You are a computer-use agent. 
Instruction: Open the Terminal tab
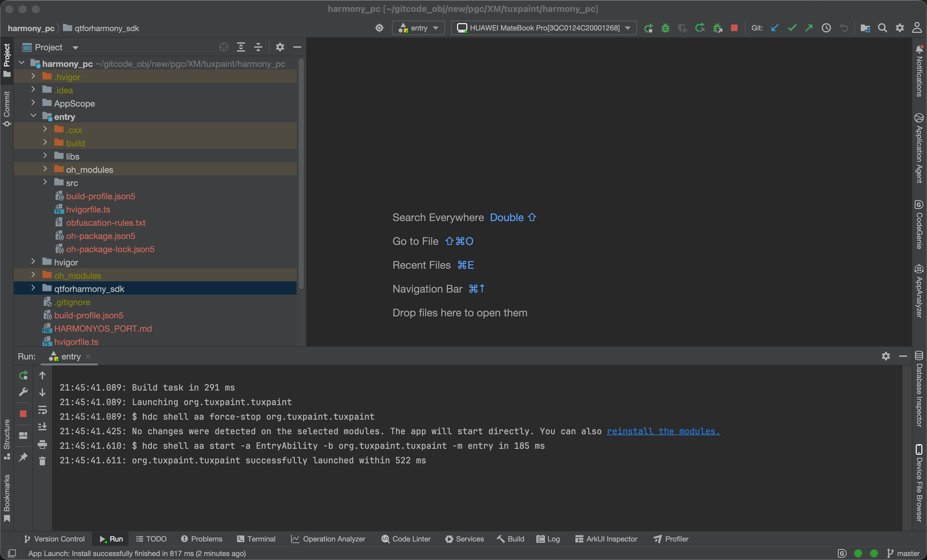coord(256,538)
